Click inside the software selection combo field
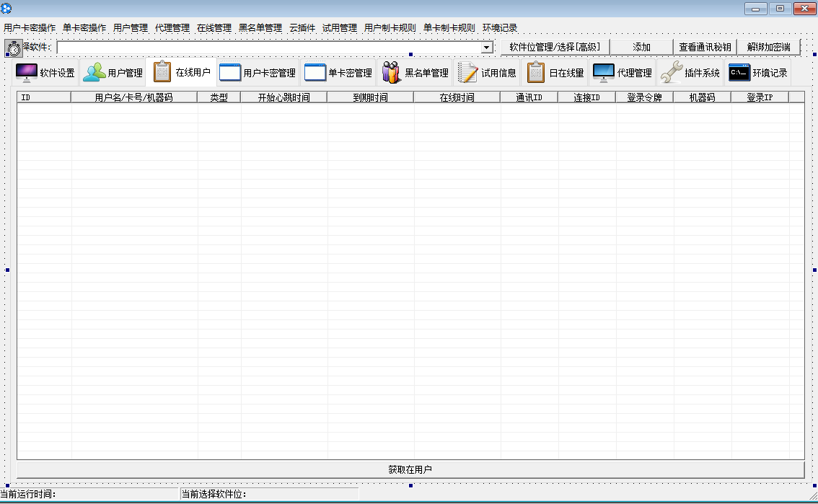Image resolution: width=818 pixels, height=504 pixels. (x=268, y=48)
